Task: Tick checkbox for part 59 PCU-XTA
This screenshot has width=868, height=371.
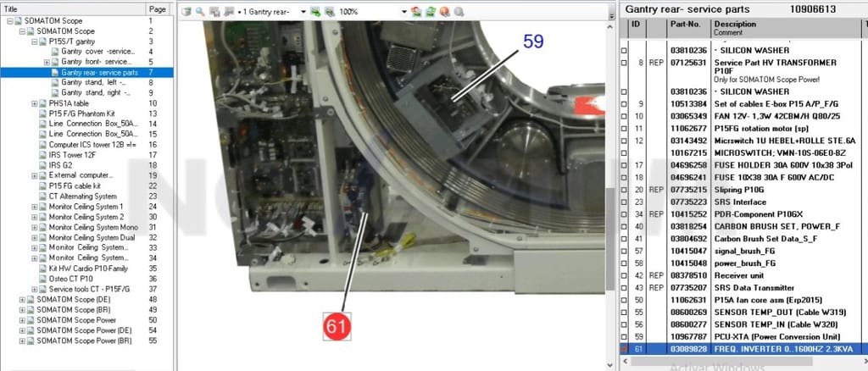Action: tap(625, 337)
